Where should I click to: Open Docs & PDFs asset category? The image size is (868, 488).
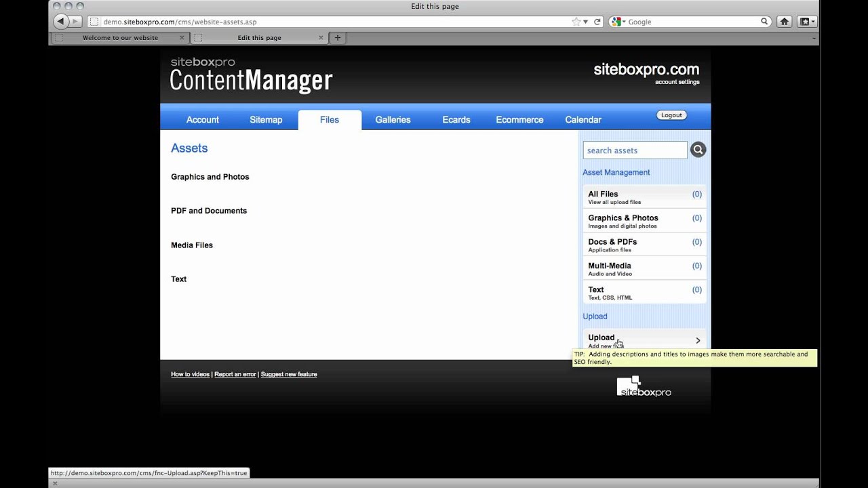tap(644, 244)
